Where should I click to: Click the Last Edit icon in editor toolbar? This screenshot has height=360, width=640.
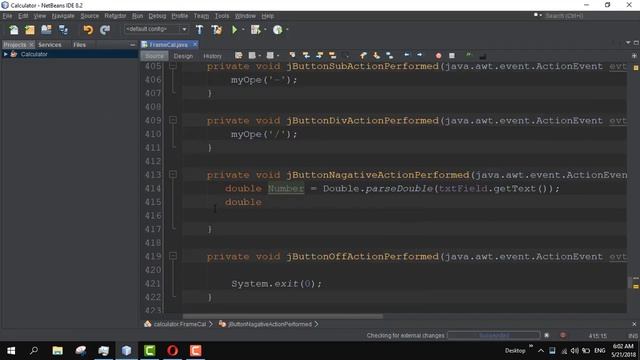coord(239,55)
